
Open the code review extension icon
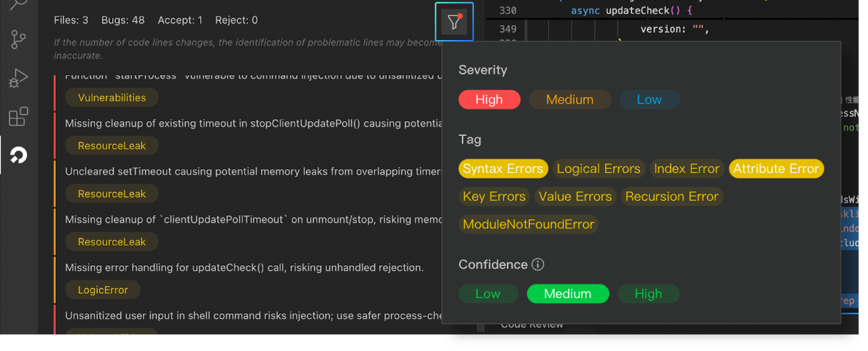point(19,154)
